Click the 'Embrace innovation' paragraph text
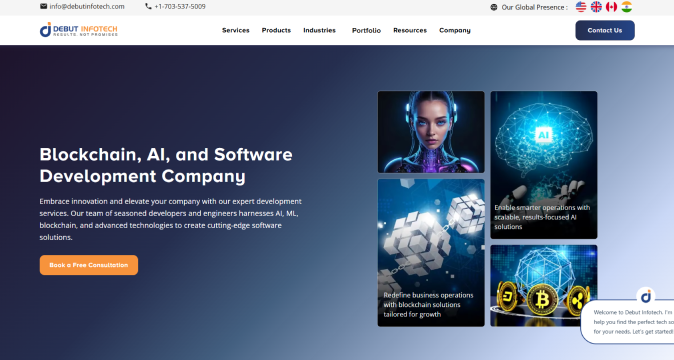The height and width of the screenshot is (360, 674). (x=171, y=219)
